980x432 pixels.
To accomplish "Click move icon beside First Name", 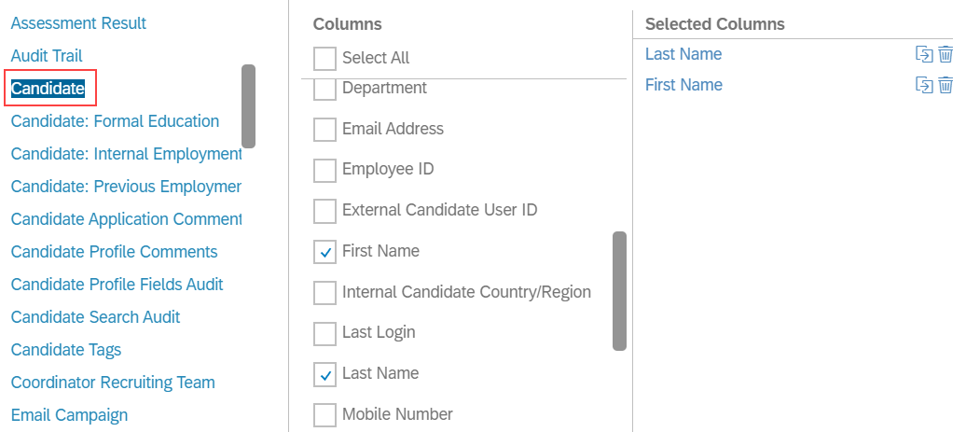I will [924, 85].
